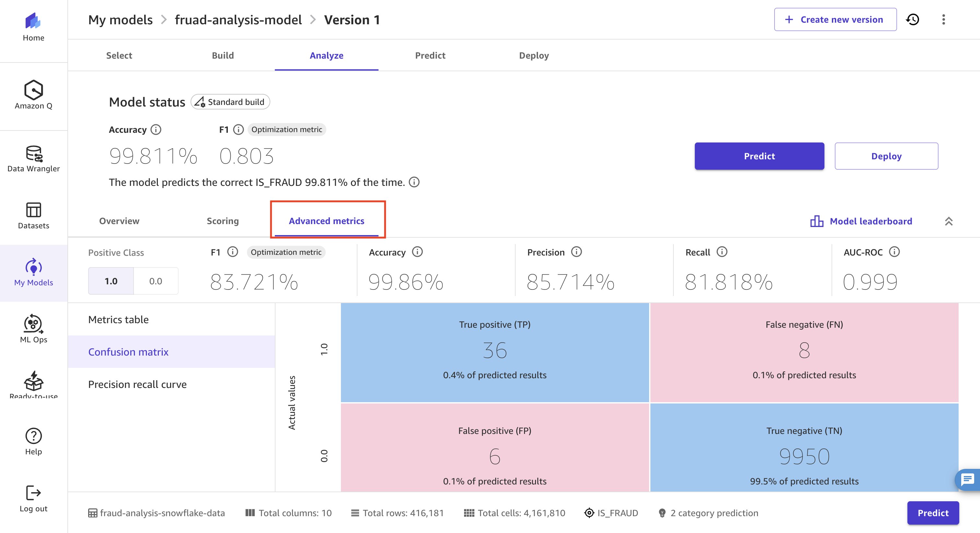Click fraud-analysis-snowflake-data dataset name
The image size is (980, 533).
[162, 513]
